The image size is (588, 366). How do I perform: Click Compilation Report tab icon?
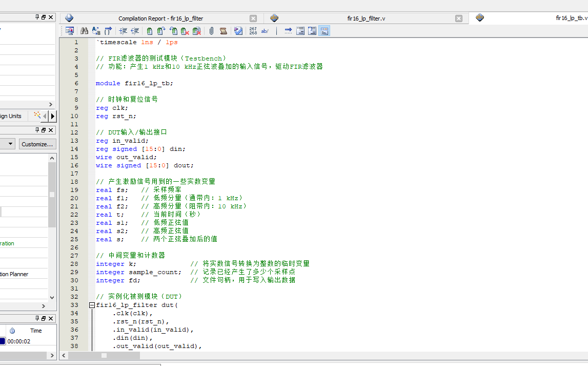(x=69, y=18)
